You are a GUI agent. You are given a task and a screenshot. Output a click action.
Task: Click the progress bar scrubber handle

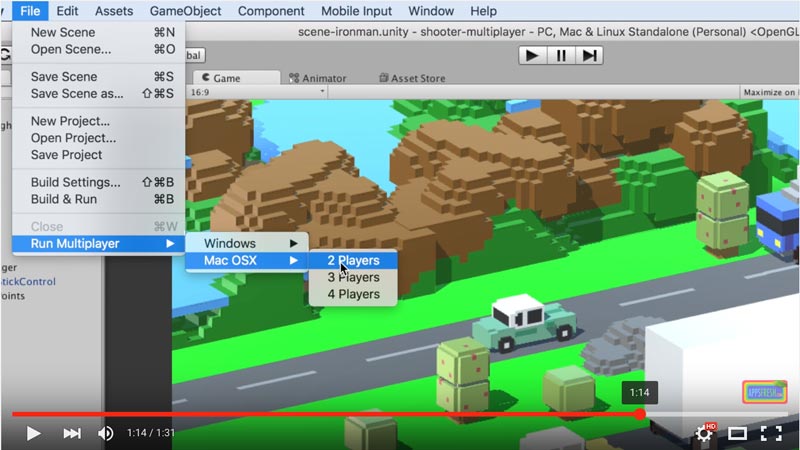pyautogui.click(x=640, y=414)
